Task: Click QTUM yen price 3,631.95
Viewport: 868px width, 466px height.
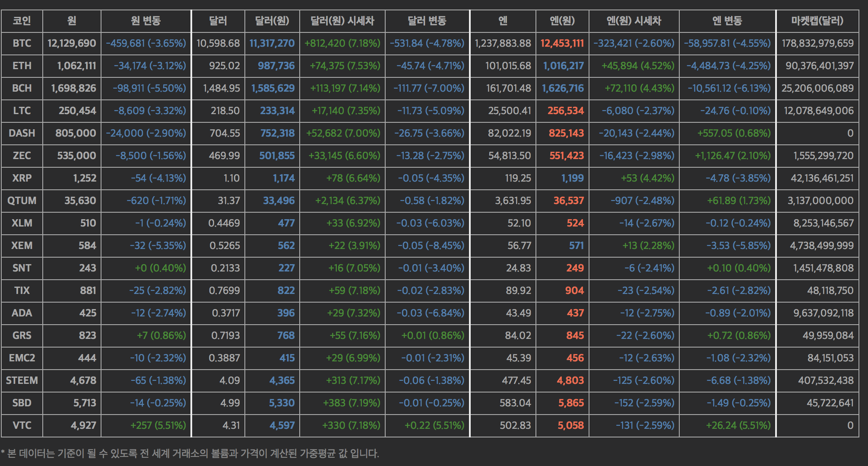Action: click(x=513, y=201)
